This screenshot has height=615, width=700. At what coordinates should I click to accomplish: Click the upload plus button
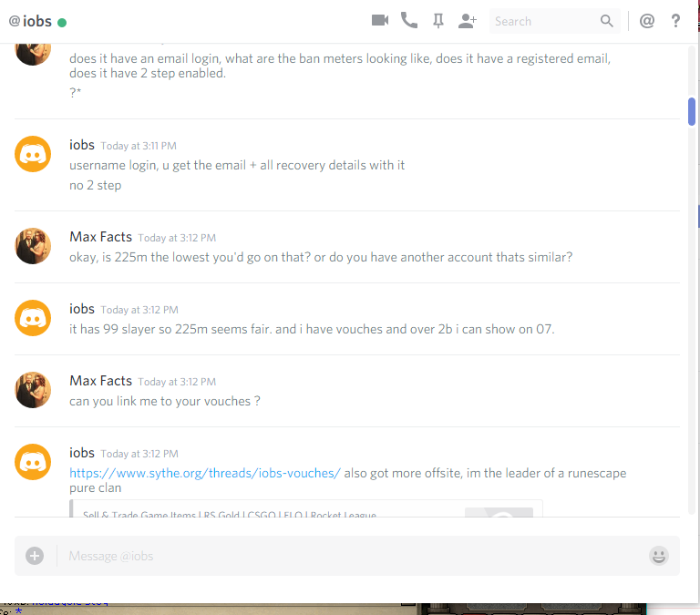pyautogui.click(x=35, y=556)
